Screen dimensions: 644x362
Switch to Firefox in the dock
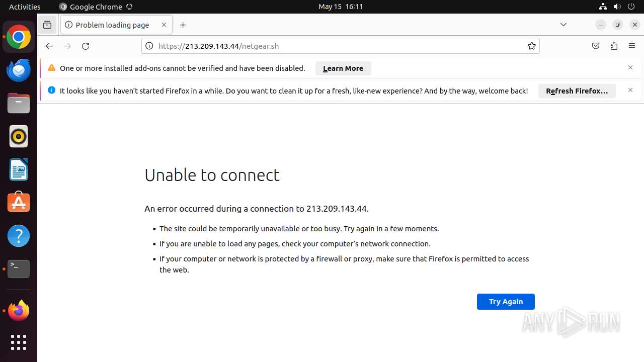point(19,310)
